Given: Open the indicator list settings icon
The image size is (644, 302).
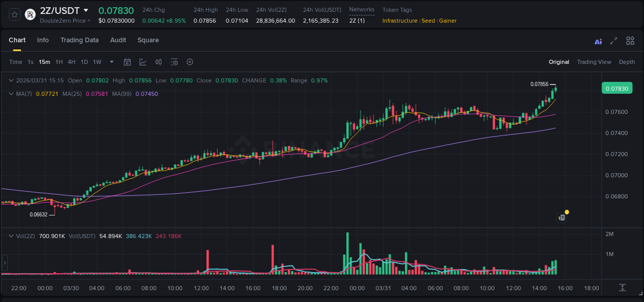Looking at the screenshot, I should point(174,62).
